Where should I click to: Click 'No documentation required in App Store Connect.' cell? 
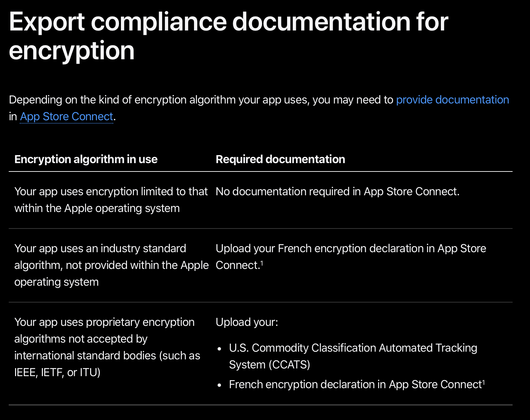click(337, 192)
